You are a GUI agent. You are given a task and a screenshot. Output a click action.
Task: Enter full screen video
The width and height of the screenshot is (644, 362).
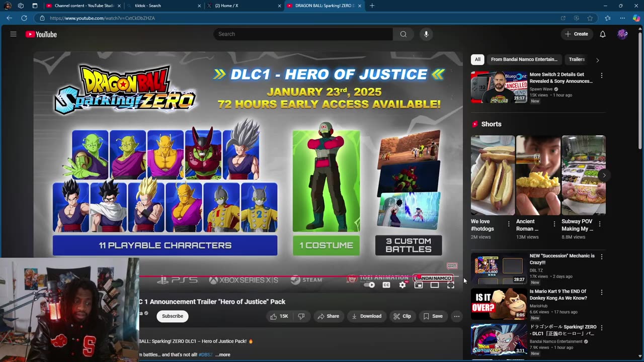click(451, 285)
